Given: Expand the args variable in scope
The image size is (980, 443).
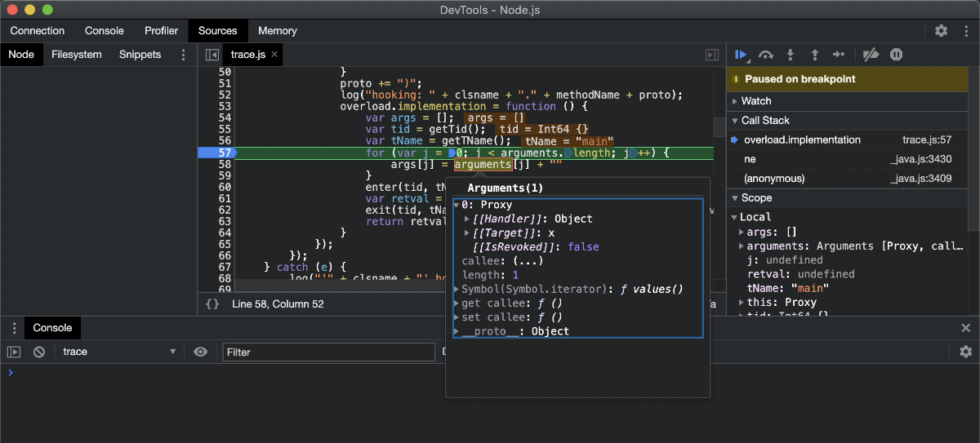Looking at the screenshot, I should click(x=741, y=233).
